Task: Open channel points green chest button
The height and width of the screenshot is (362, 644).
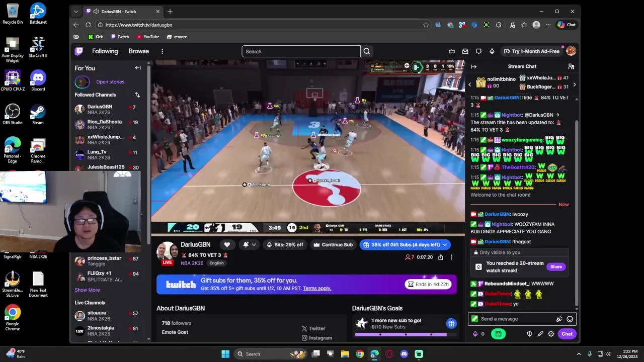Action: (498, 334)
